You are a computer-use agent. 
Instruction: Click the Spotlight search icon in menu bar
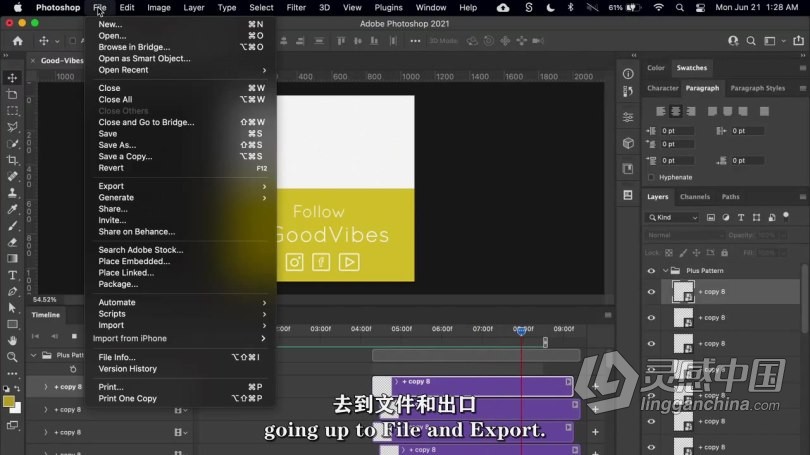680,8
